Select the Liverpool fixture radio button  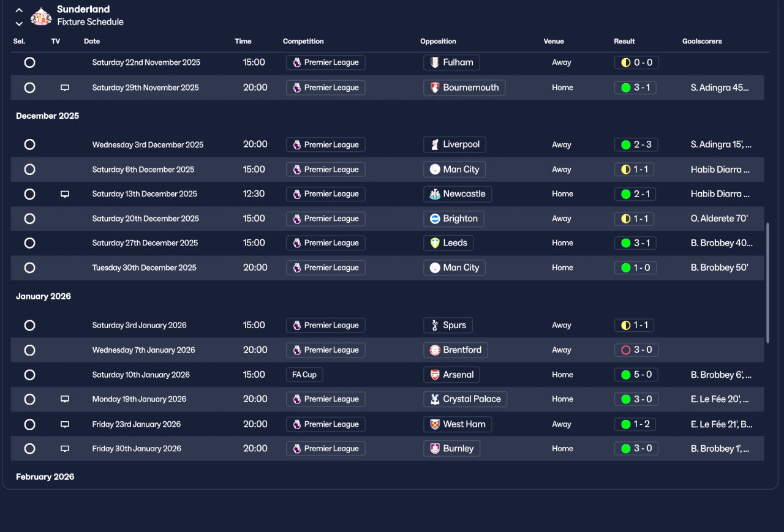point(29,145)
